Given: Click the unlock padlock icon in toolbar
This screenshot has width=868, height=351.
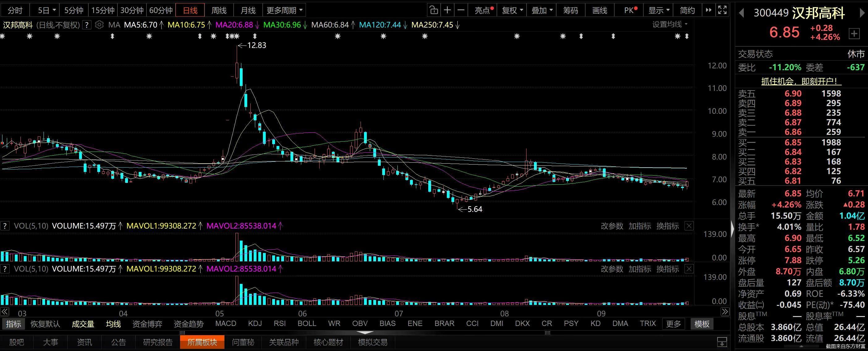Looking at the screenshot, I should 434,11.
